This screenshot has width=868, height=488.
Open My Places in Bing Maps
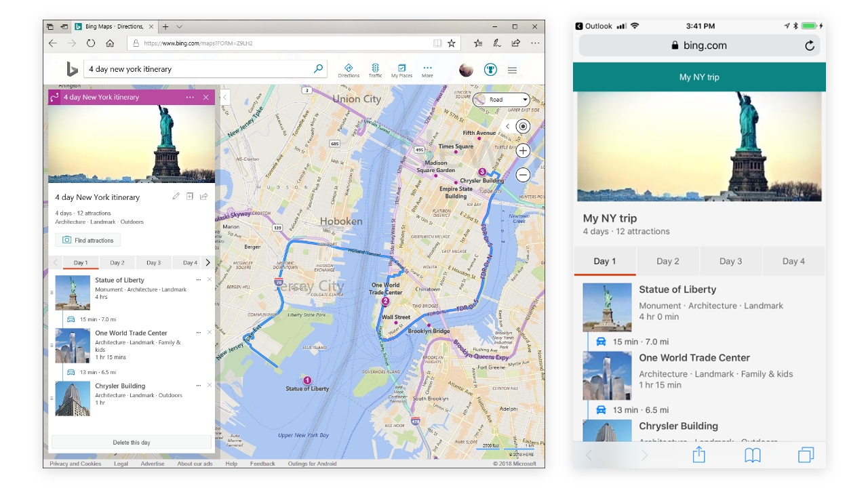pyautogui.click(x=401, y=70)
